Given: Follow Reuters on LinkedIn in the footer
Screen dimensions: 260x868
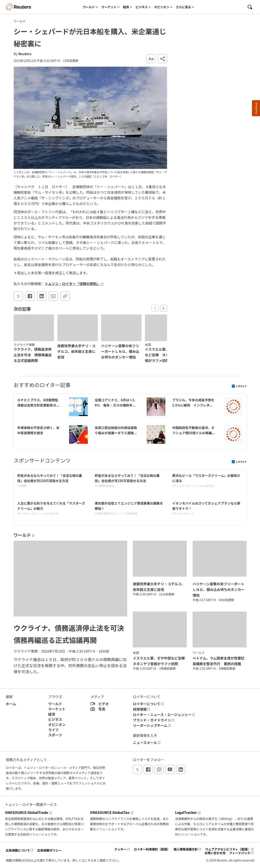Looking at the screenshot, I should tap(180, 770).
